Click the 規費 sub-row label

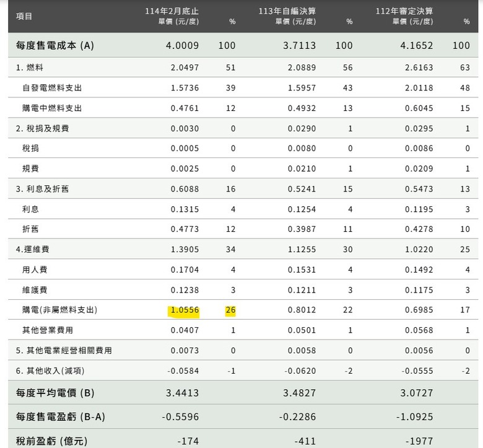tap(30, 169)
